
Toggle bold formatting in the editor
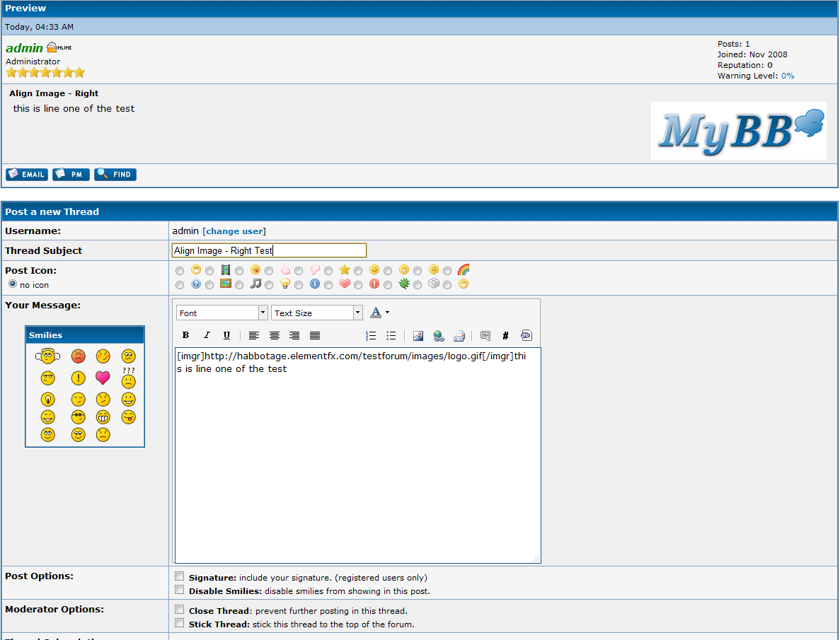[186, 336]
